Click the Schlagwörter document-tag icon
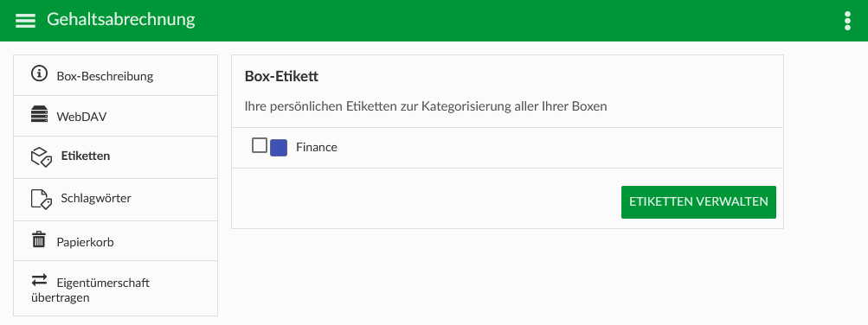Image resolution: width=868 pixels, height=325 pixels. click(42, 199)
